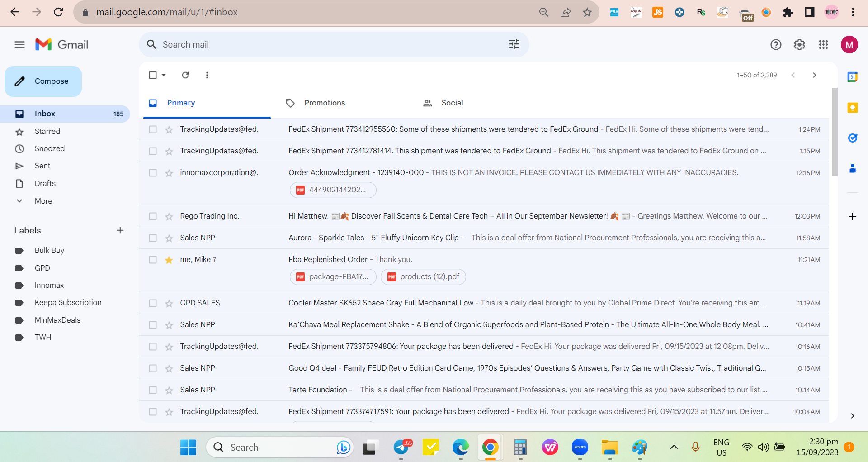Select the Fba Replenished Order email checkbox

[x=153, y=260]
